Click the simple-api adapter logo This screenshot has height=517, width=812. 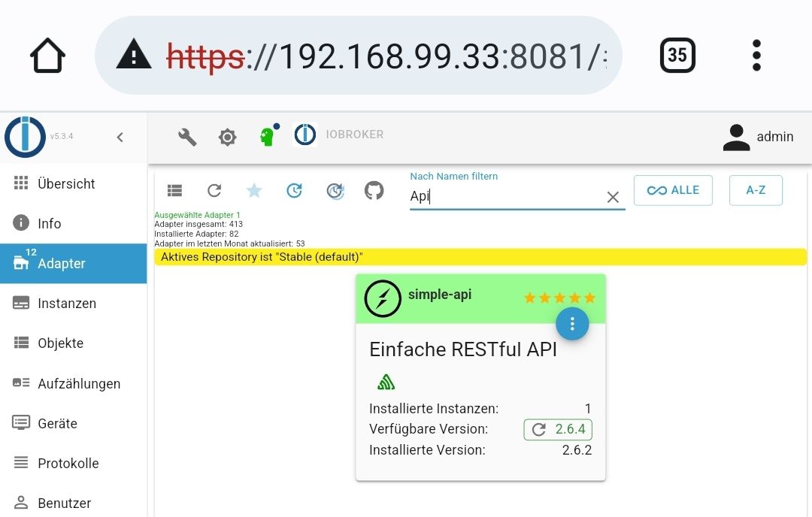383,298
